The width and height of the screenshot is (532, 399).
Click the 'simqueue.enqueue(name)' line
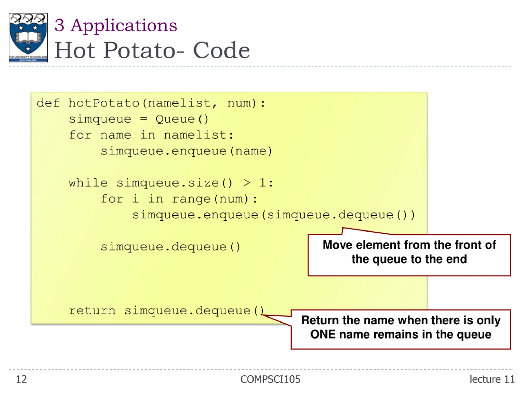(x=186, y=151)
